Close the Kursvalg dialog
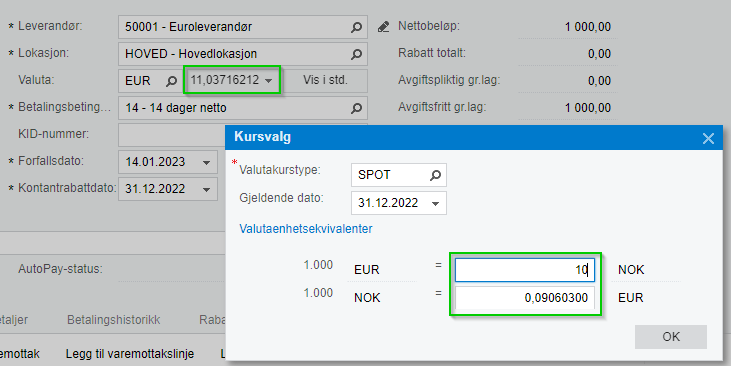Viewport: 731px width, 366px height. point(708,138)
